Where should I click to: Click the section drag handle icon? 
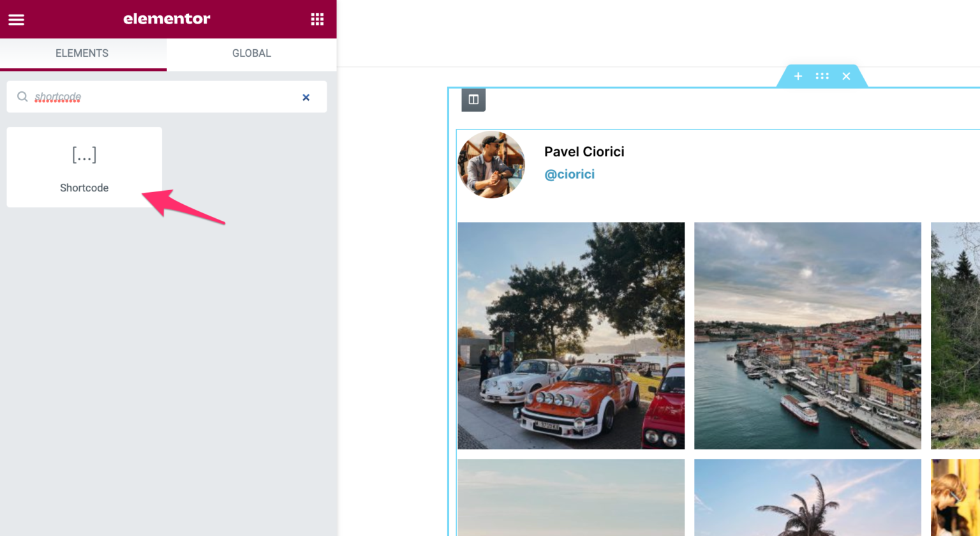[822, 77]
